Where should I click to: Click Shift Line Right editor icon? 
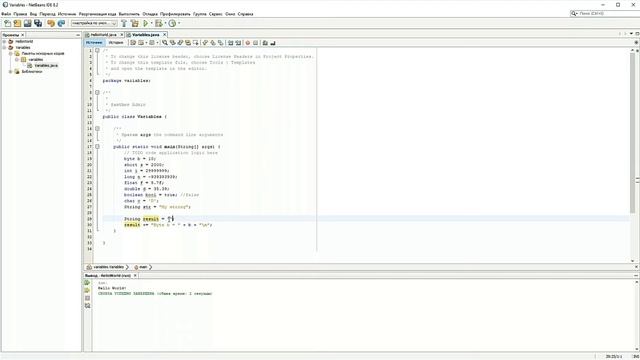238,42
